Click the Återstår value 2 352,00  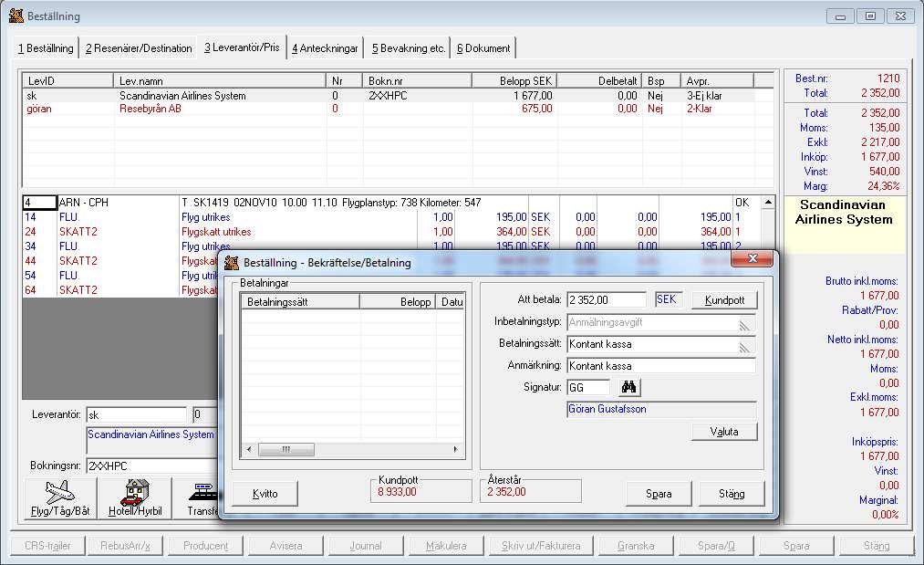(507, 492)
